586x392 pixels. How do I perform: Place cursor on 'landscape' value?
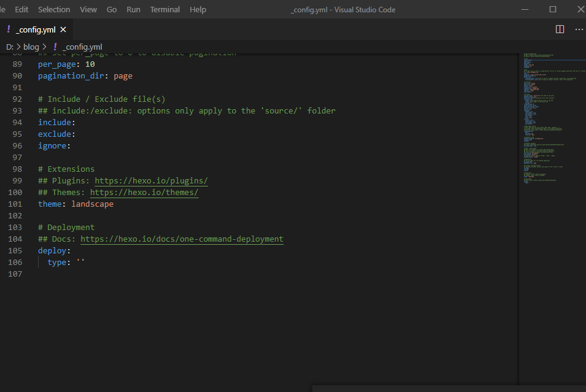coord(92,204)
